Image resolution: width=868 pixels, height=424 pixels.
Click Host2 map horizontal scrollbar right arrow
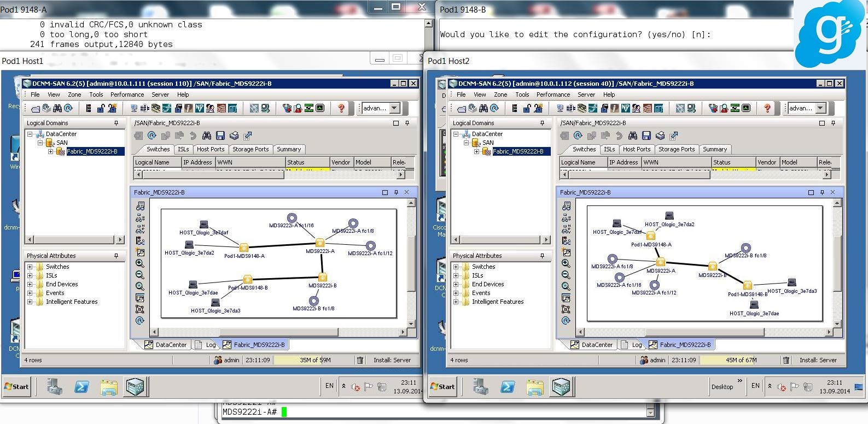(x=829, y=332)
